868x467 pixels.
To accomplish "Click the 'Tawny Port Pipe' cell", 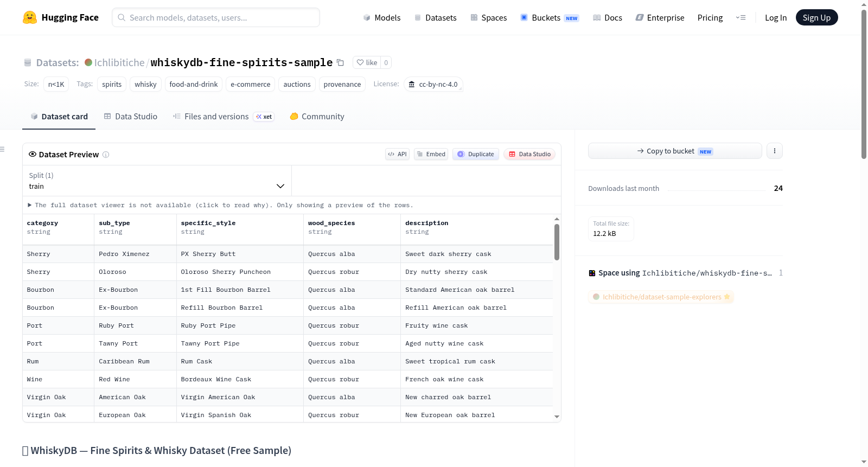I will 240,343.
